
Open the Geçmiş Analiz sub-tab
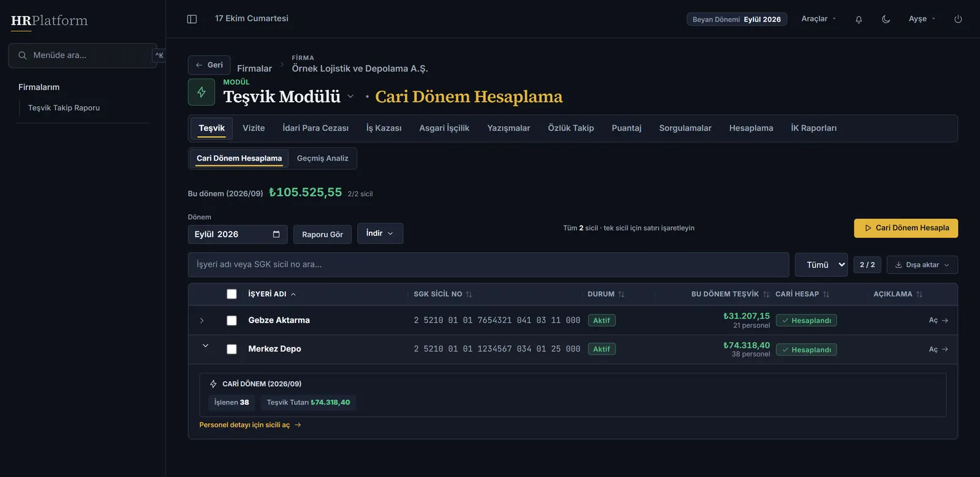point(323,158)
